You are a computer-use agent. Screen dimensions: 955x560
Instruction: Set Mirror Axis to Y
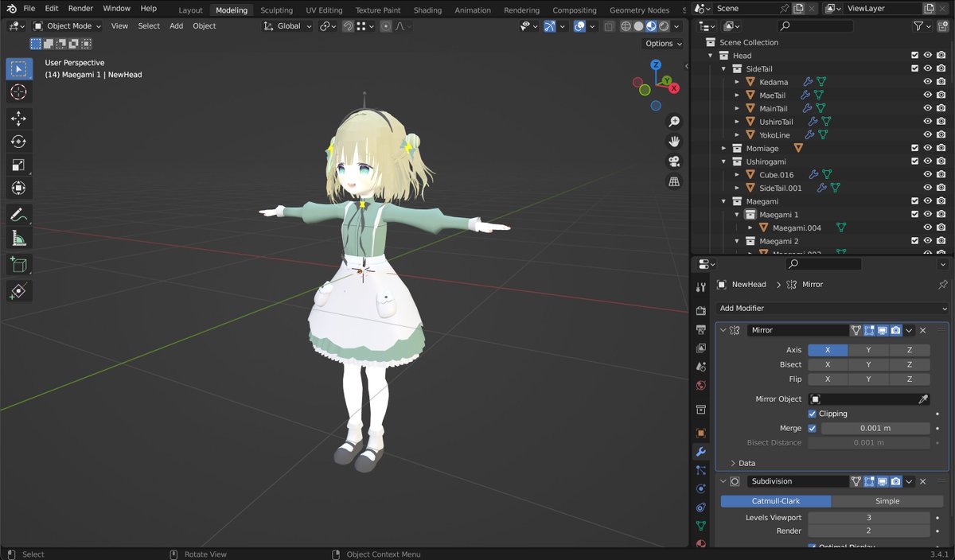click(x=869, y=350)
